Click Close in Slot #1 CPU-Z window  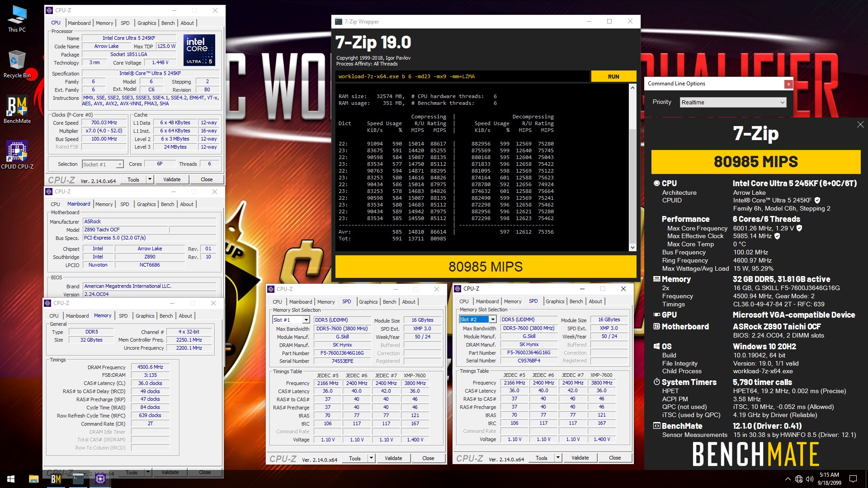pos(428,458)
